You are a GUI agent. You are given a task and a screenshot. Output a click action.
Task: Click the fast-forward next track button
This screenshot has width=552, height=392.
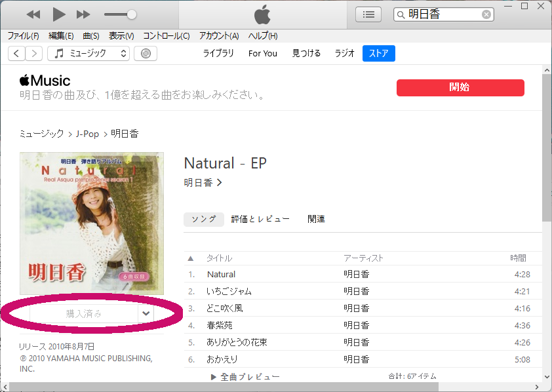pyautogui.click(x=83, y=14)
